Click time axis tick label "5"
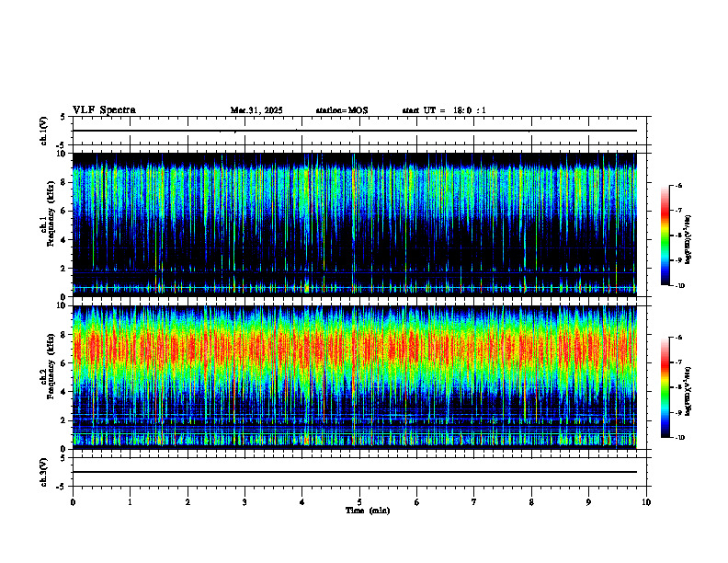The image size is (728, 563). (x=359, y=502)
